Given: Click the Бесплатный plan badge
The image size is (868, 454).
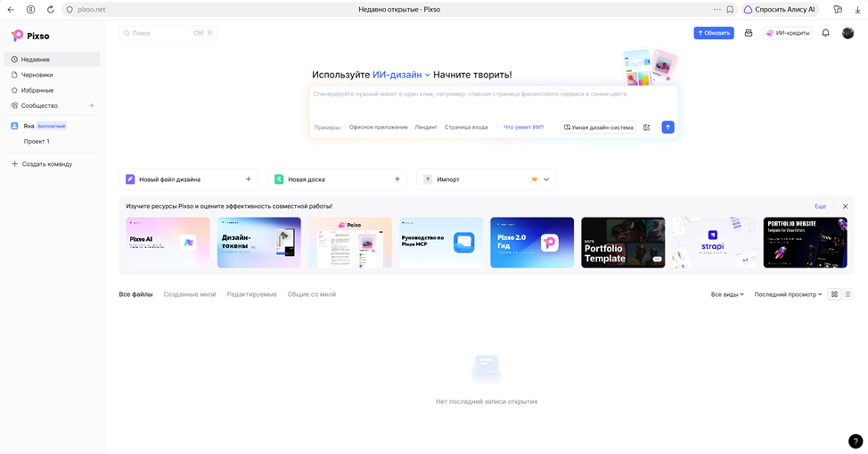Looking at the screenshot, I should [x=52, y=126].
